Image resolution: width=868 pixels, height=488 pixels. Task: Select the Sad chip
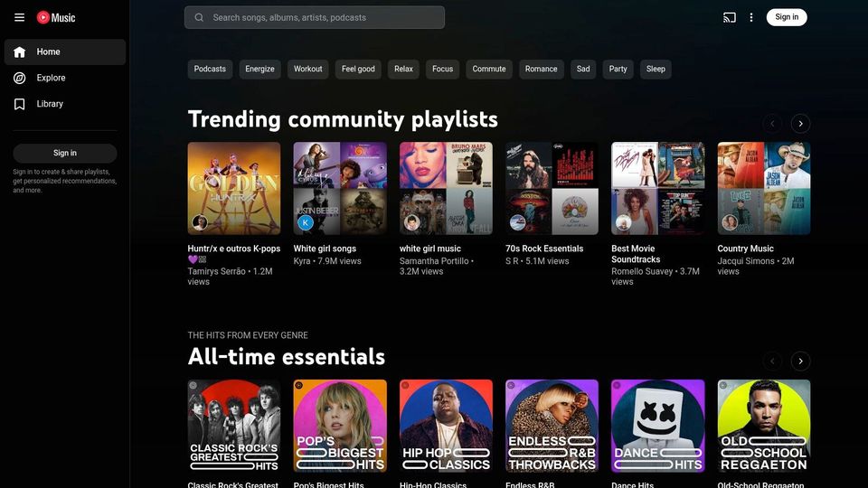(583, 70)
